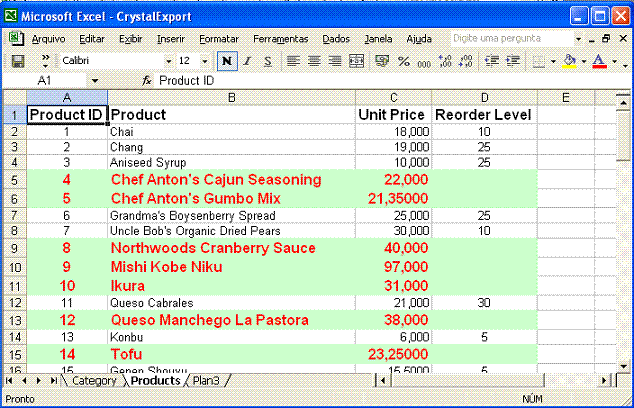This screenshot has width=634, height=408.
Task: Decrease indent
Action: pyautogui.click(x=492, y=61)
